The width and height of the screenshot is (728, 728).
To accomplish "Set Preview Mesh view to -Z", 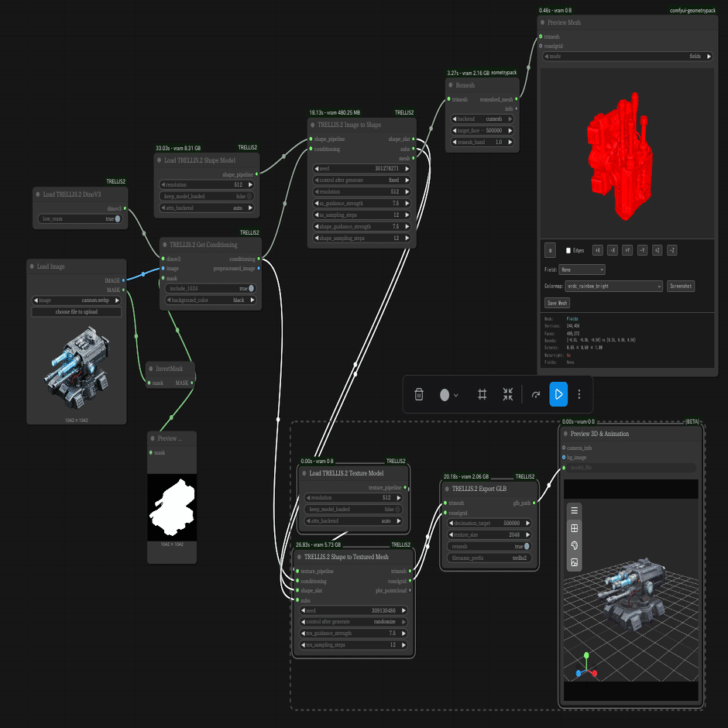I will click(671, 250).
